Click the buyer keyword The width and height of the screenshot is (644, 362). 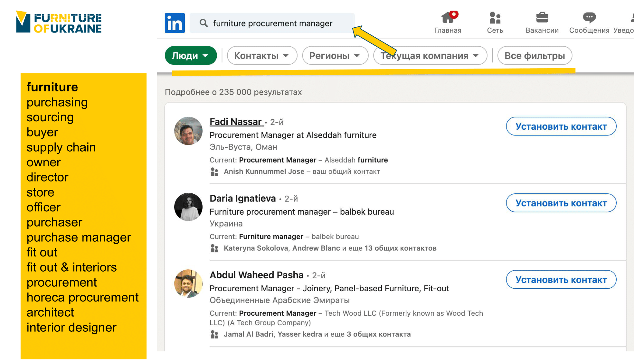[x=42, y=132]
